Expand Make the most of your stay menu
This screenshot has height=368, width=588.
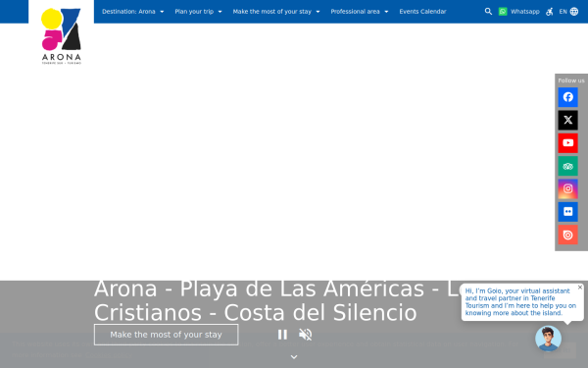pos(276,12)
